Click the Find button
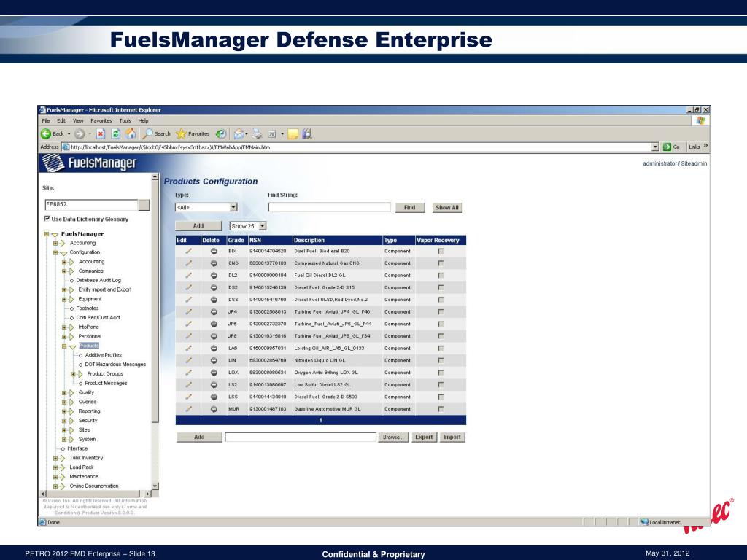 coord(410,208)
